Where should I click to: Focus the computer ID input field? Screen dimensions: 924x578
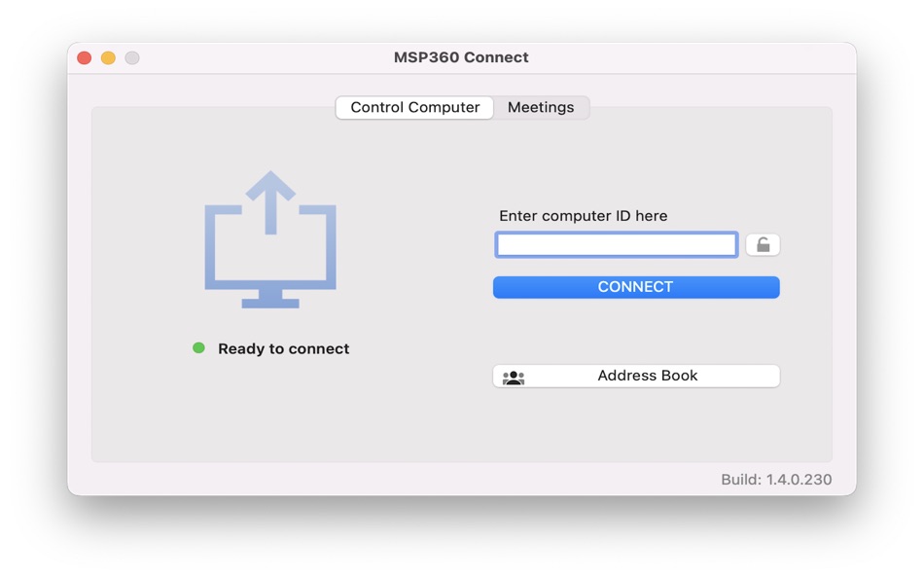click(x=617, y=245)
